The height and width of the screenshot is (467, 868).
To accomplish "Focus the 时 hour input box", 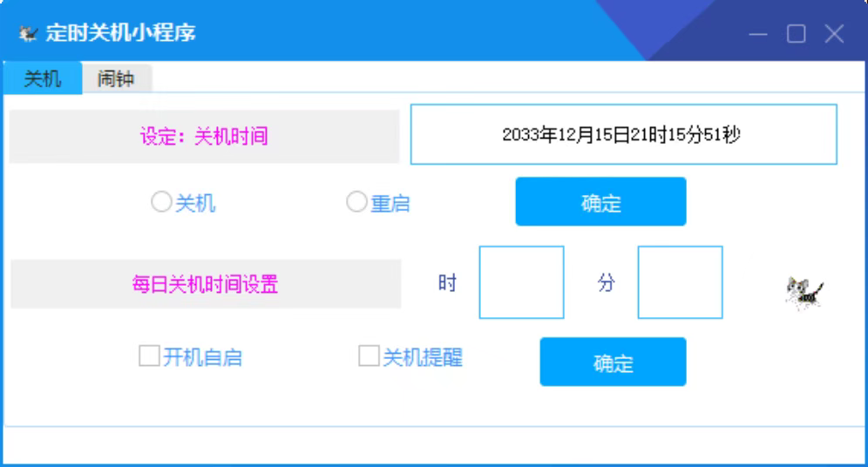I will coord(521,282).
